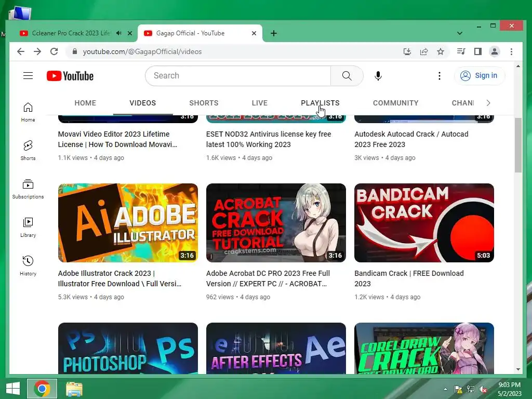
Task: Click the muted volume tray icon
Action: 484,389
